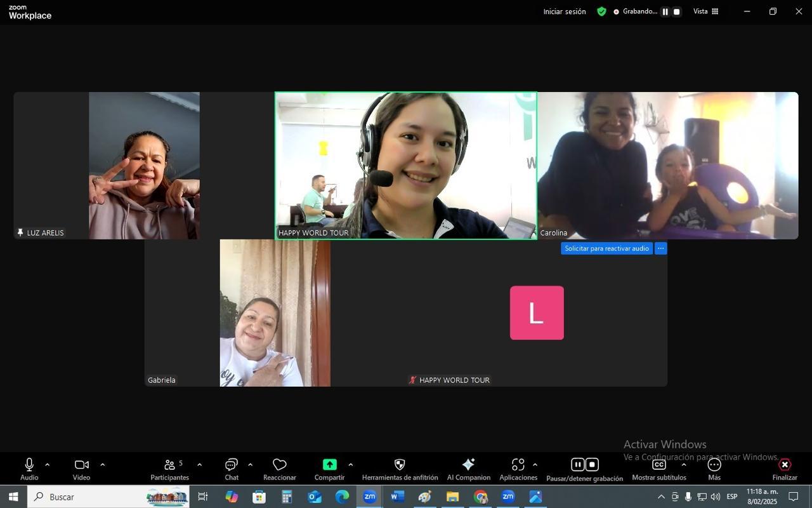Expand the Video options caret

coord(102,465)
